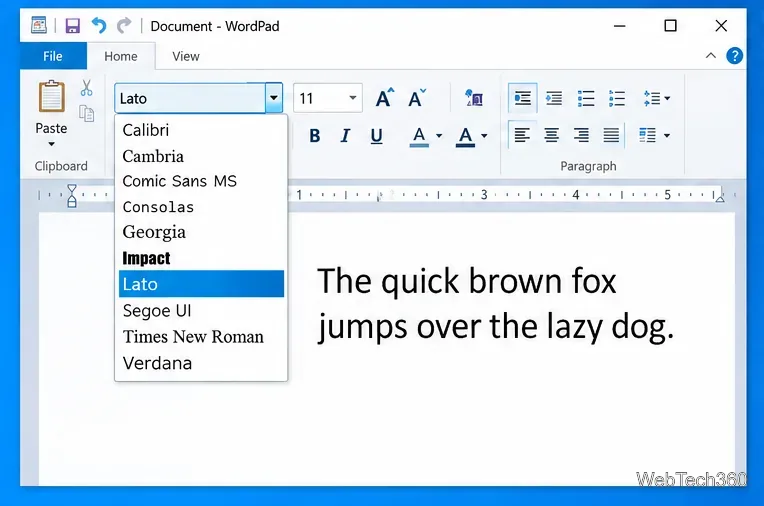The width and height of the screenshot is (764, 506).
Task: Undo the last action
Action: point(99,25)
